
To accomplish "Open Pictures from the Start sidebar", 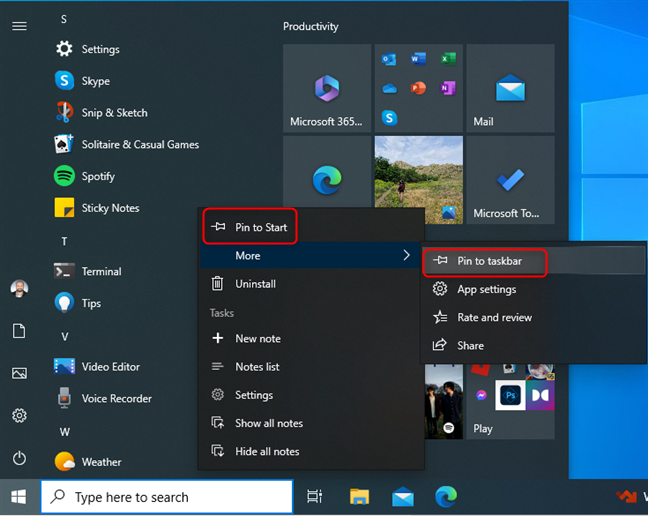I will 19,373.
